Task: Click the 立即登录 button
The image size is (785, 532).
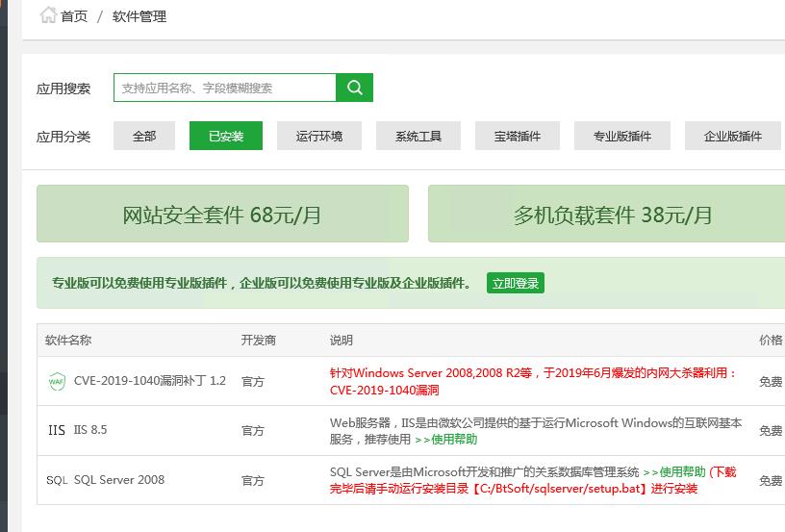Action: pos(516,283)
